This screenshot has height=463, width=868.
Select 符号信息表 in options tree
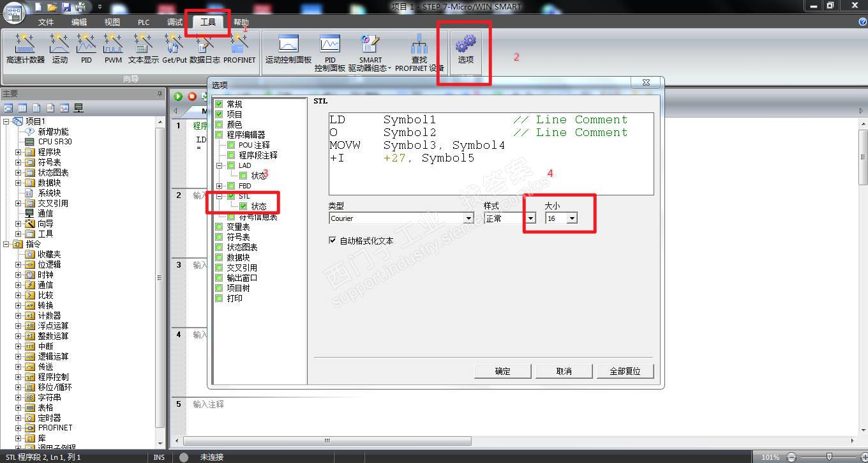pos(258,216)
